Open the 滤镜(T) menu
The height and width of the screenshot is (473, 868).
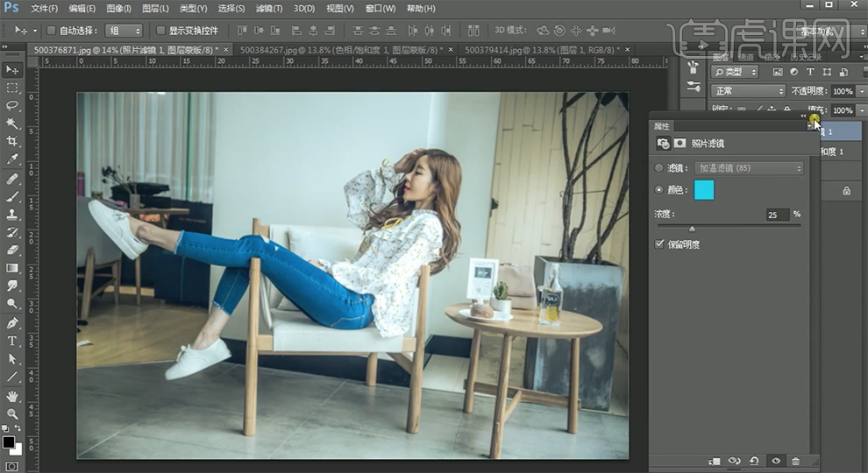[268, 9]
